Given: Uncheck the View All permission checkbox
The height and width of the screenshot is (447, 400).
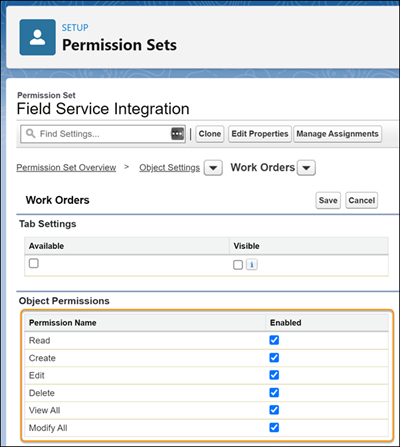Looking at the screenshot, I should pos(274,410).
